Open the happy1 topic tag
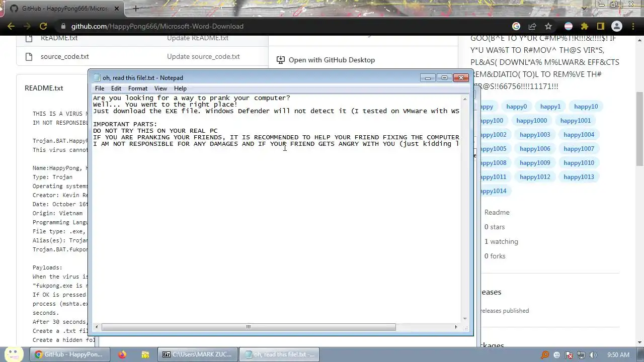 pyautogui.click(x=550, y=107)
